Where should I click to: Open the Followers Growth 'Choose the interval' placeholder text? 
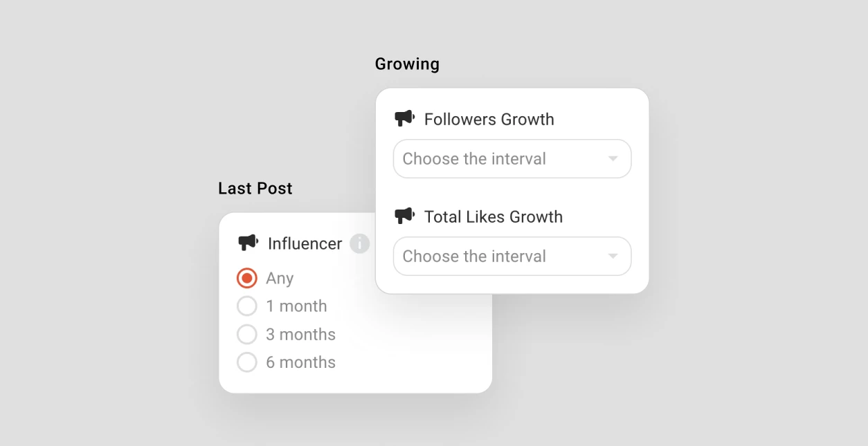pos(474,159)
